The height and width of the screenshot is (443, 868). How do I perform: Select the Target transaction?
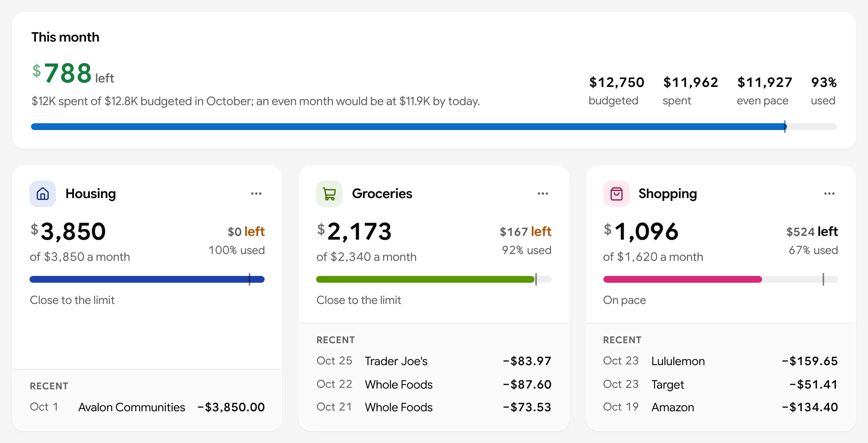(x=721, y=384)
